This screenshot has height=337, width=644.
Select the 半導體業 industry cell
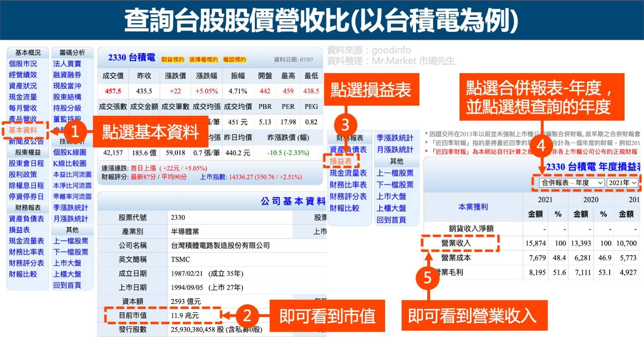coord(185,232)
